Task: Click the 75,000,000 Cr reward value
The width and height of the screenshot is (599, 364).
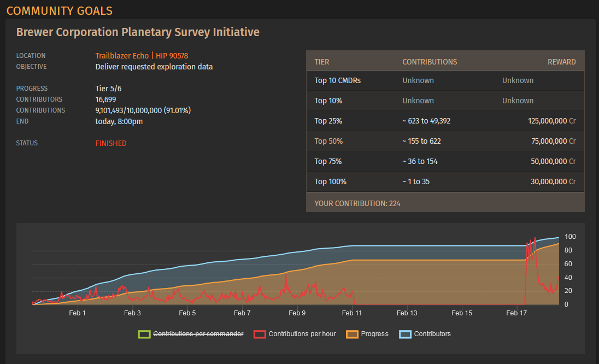Action: pyautogui.click(x=554, y=142)
